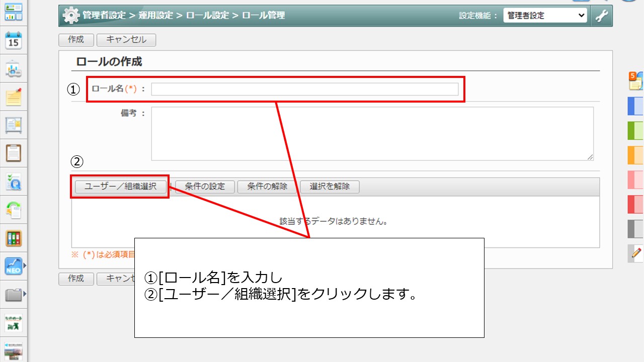Click the 選択を解除 button

point(330,187)
